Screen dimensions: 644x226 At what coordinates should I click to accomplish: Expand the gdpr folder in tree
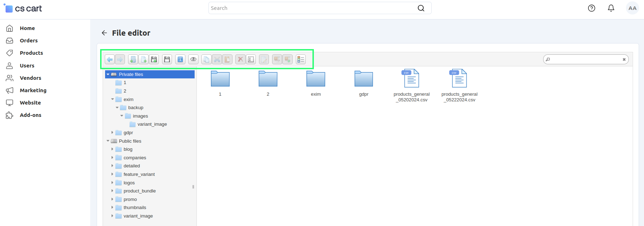(x=113, y=132)
